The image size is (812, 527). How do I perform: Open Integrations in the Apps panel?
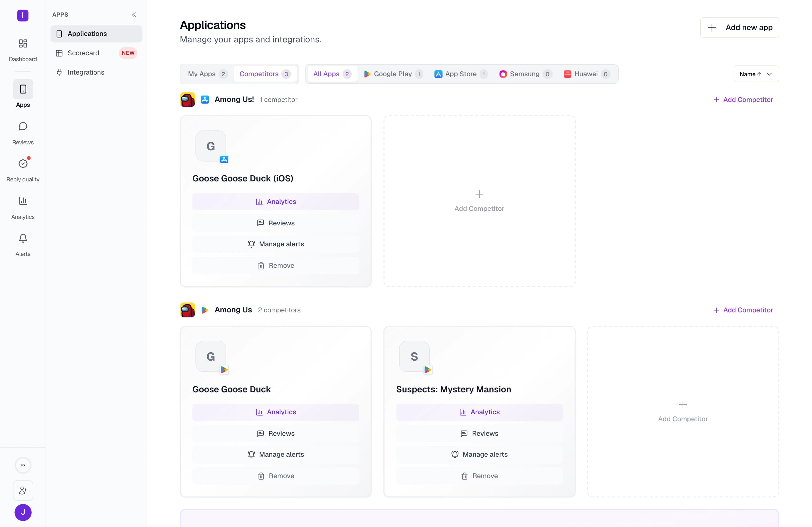[96, 73]
